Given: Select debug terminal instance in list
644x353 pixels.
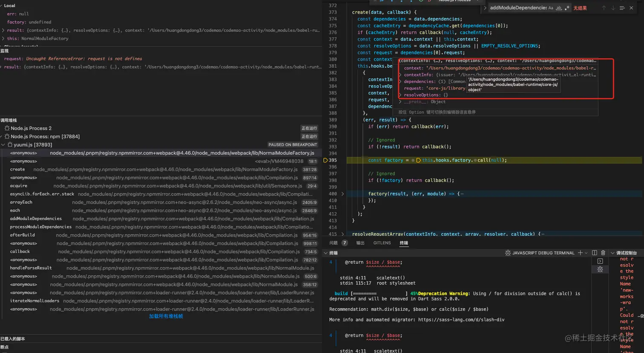Looking at the screenshot, I should 600,269.
